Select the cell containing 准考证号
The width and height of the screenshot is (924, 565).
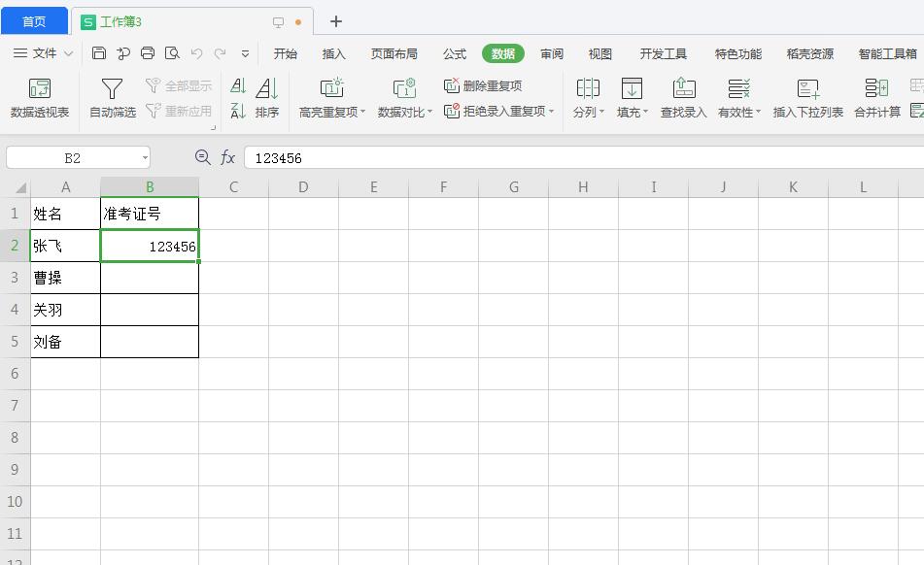150,213
